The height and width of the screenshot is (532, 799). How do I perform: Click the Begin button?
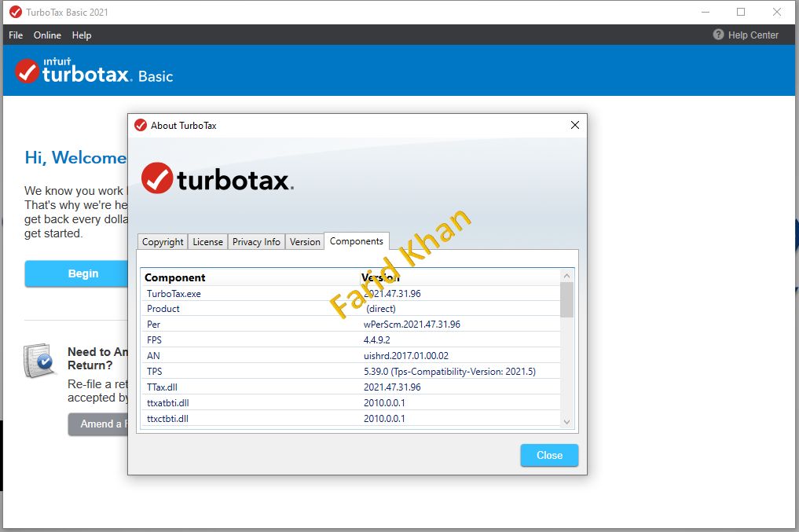coord(76,273)
